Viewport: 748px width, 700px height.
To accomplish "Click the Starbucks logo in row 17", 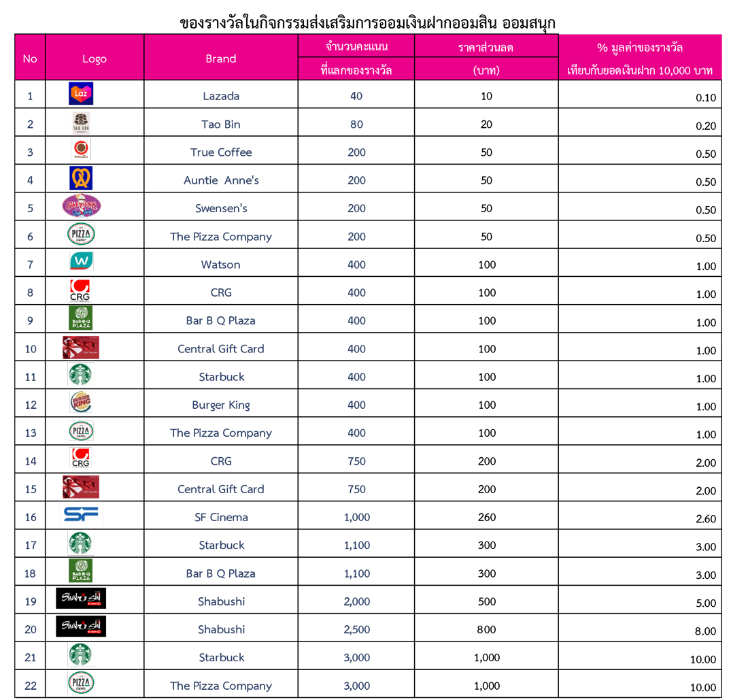I will tap(80, 544).
